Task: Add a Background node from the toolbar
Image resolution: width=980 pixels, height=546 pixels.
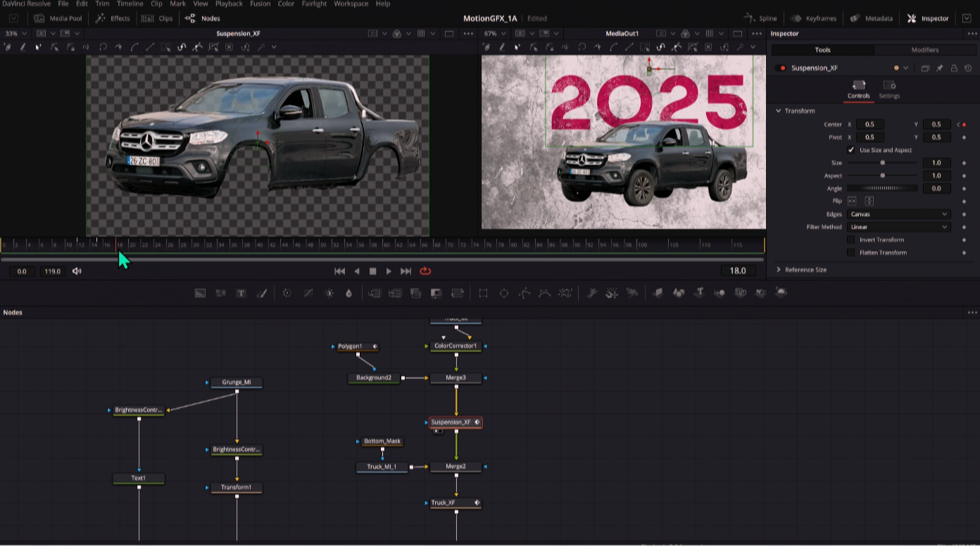Action: pos(201,293)
